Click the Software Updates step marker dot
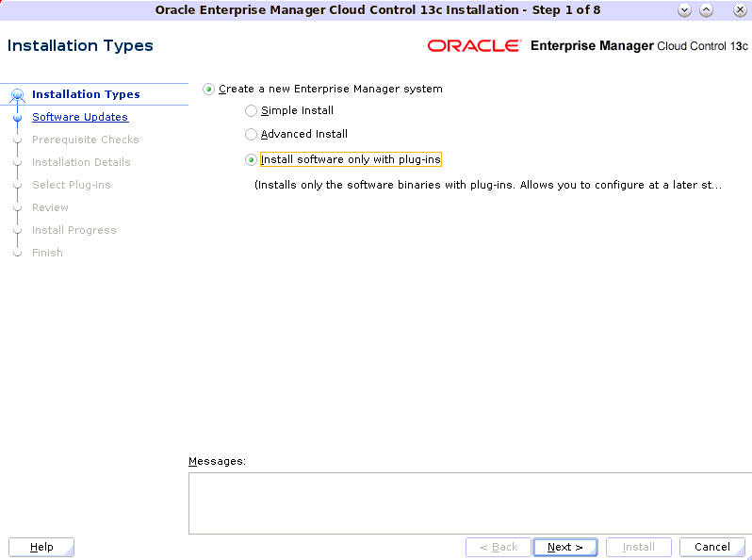This screenshot has height=560, width=752. click(x=18, y=118)
